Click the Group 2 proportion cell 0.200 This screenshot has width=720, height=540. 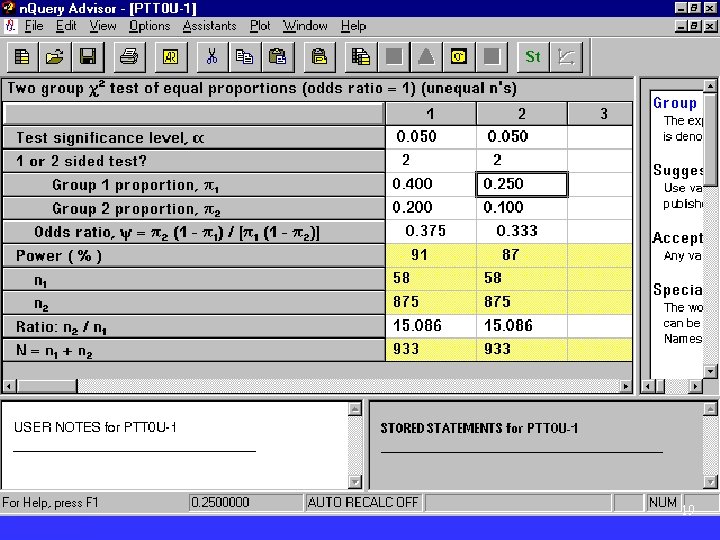point(431,208)
